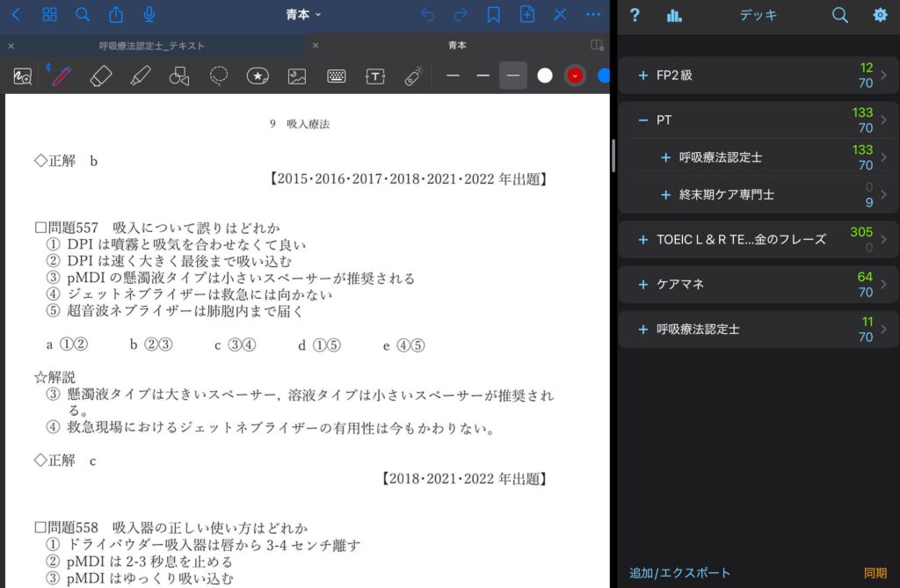Expand the FP2級 deck

pyautogui.click(x=643, y=76)
